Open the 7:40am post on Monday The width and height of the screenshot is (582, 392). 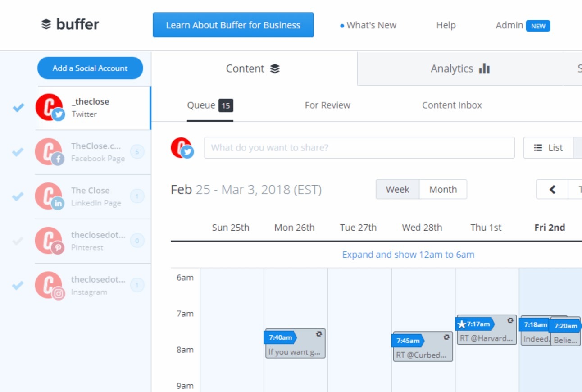click(295, 343)
